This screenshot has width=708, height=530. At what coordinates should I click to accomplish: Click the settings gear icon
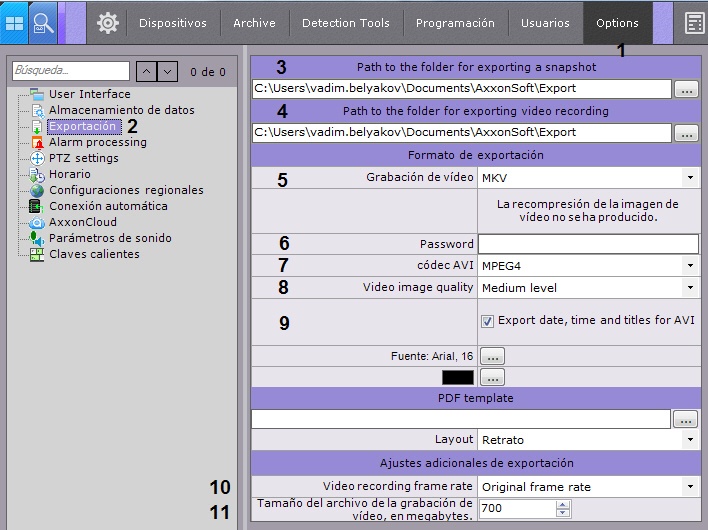click(108, 23)
